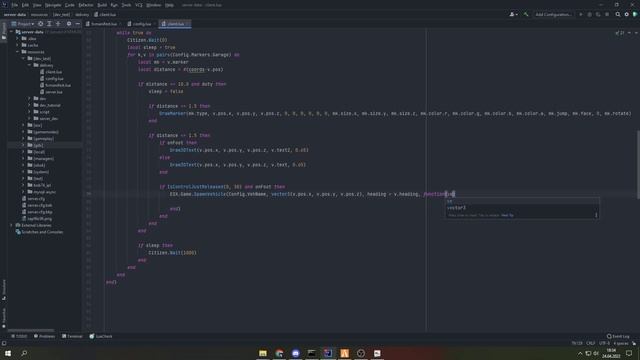Hide the Project panel with minus icon

78,24
